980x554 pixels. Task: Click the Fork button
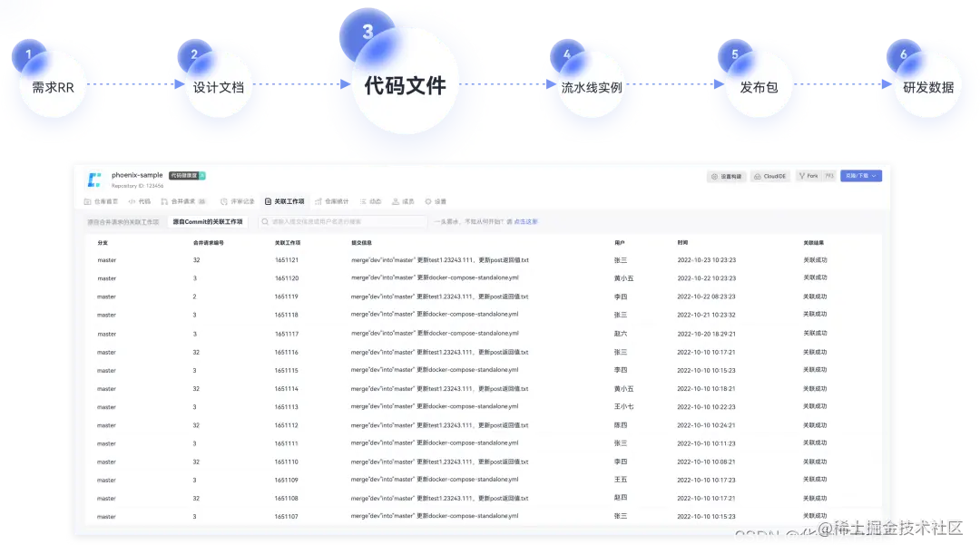pyautogui.click(x=808, y=176)
